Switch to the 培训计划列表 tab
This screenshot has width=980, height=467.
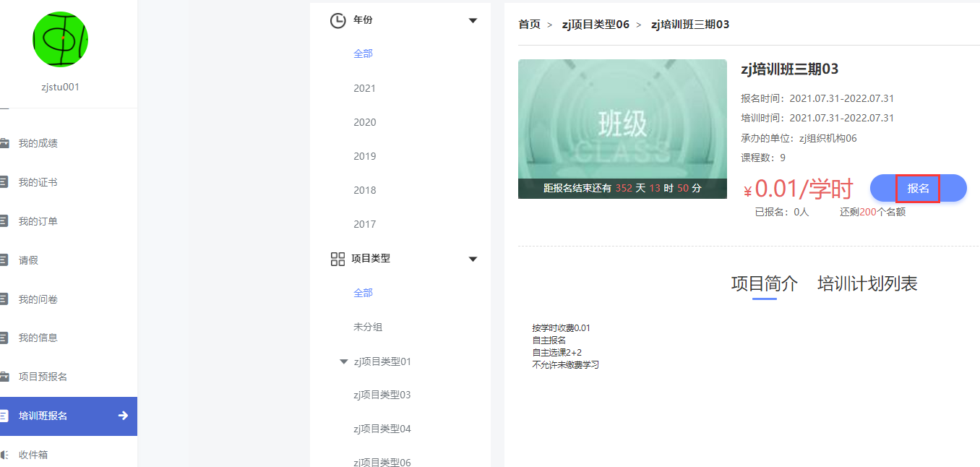click(x=867, y=283)
